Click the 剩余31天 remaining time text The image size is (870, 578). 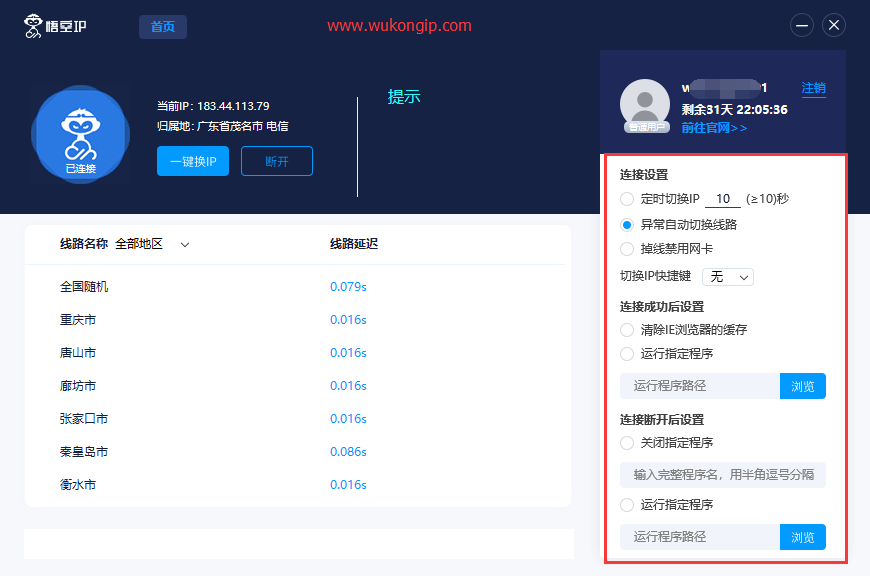[735, 110]
